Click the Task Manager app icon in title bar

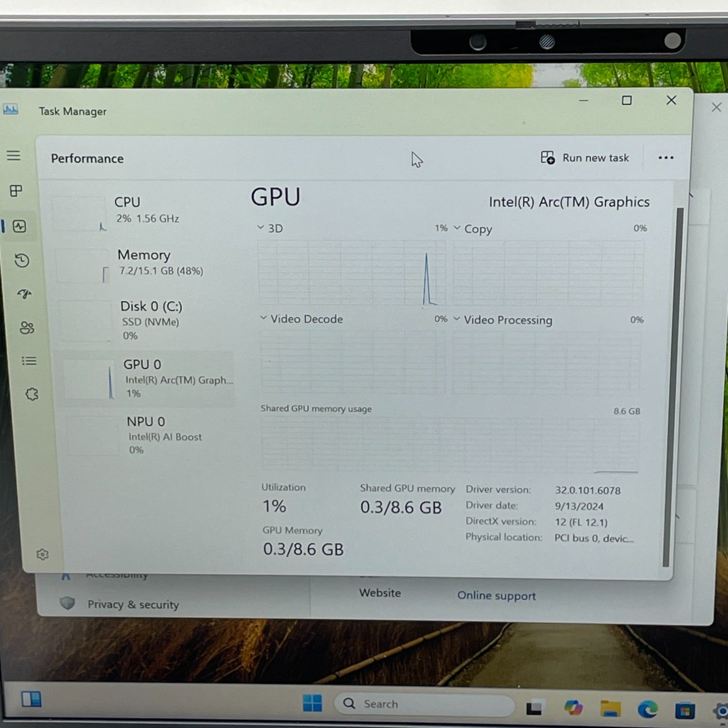[x=10, y=109]
